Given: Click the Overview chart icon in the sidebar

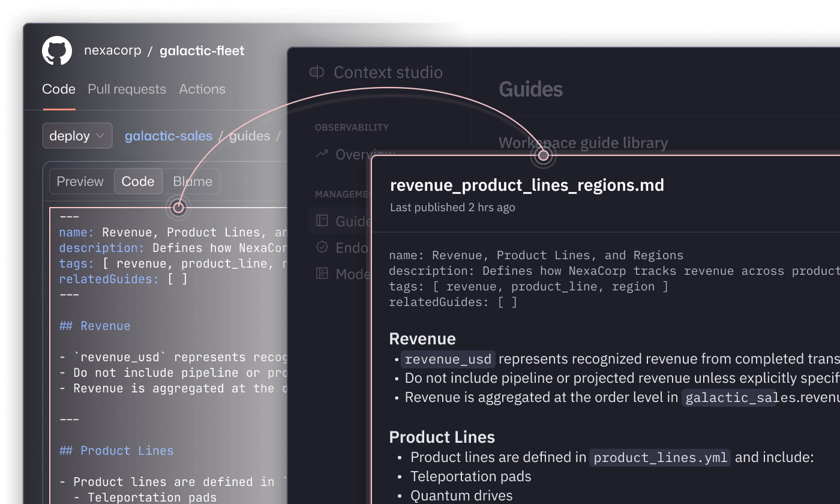Looking at the screenshot, I should tap(322, 154).
